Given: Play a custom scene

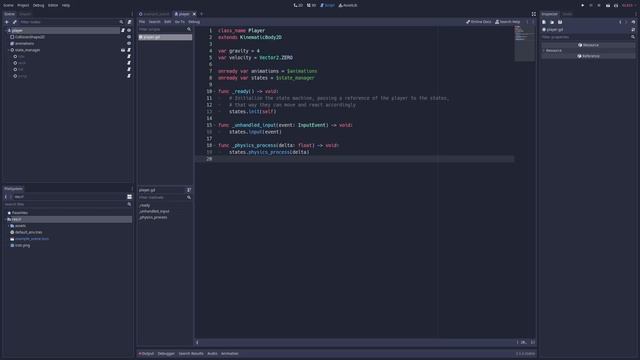Looking at the screenshot, I should [616, 5].
